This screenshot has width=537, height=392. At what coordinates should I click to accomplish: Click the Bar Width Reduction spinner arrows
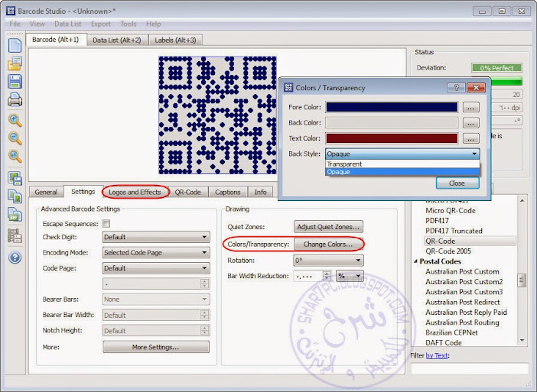[327, 276]
